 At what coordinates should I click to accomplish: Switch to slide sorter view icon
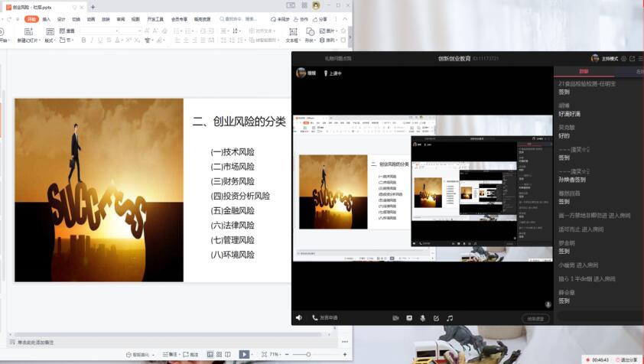point(219,354)
